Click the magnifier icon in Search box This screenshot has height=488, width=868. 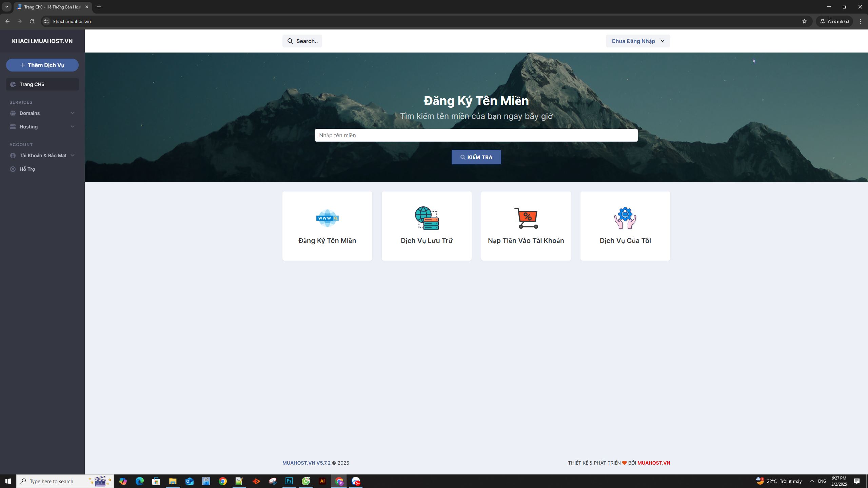[x=290, y=41]
